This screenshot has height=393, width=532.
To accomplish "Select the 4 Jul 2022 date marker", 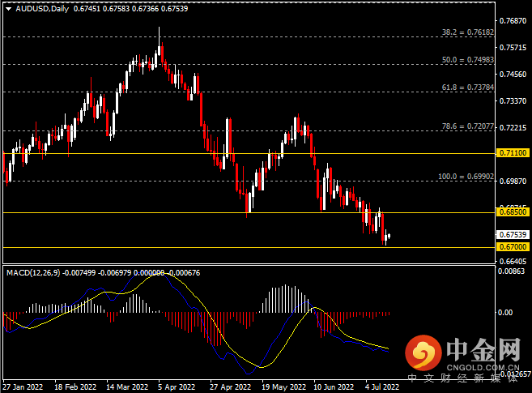I will 382,387.
